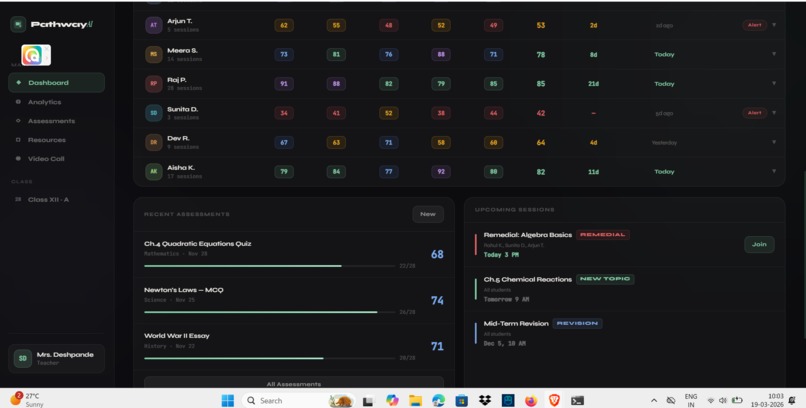The width and height of the screenshot is (806, 408).
Task: Open Microsoft Store from the taskbar
Action: 462,400
